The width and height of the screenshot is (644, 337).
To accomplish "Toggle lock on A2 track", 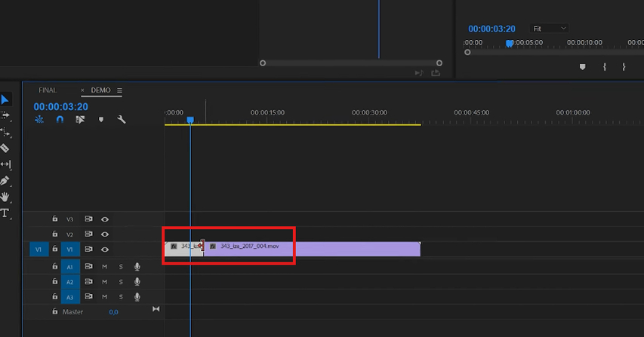I will [54, 281].
